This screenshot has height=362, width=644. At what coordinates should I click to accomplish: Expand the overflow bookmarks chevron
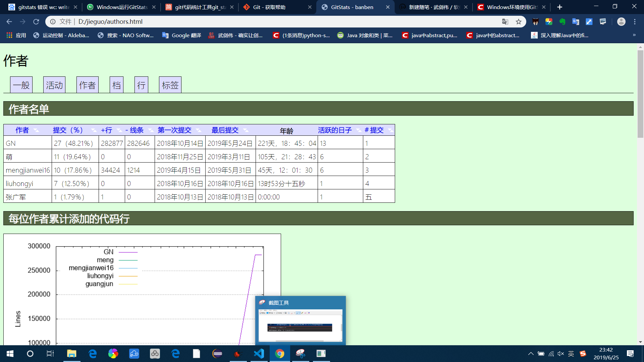click(x=634, y=35)
